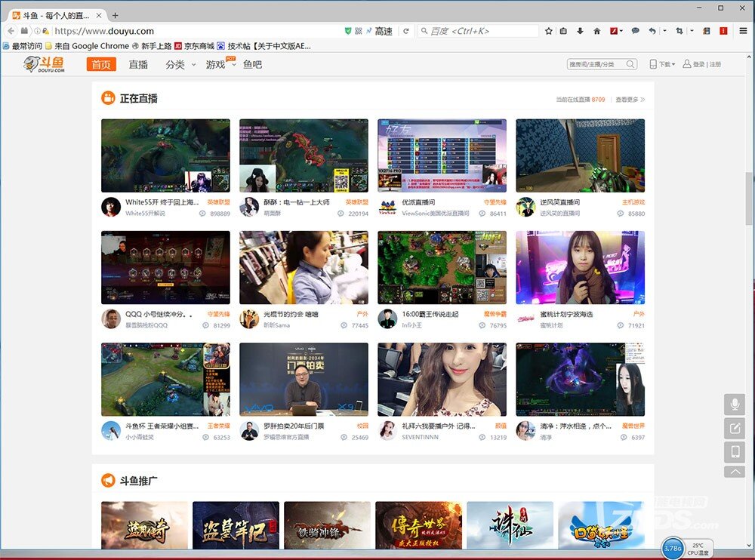Click the mobile phone side widget icon
Viewport: 755px width, 560px height.
tap(735, 452)
